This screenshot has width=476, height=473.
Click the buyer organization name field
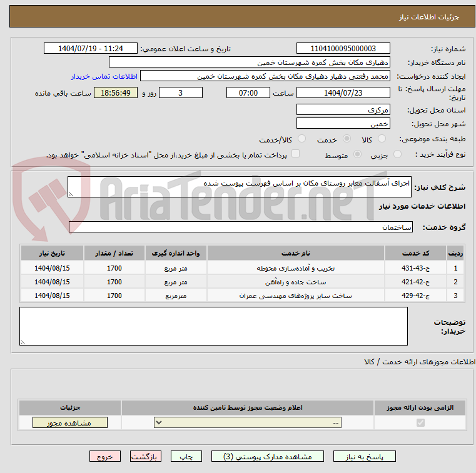(249, 62)
